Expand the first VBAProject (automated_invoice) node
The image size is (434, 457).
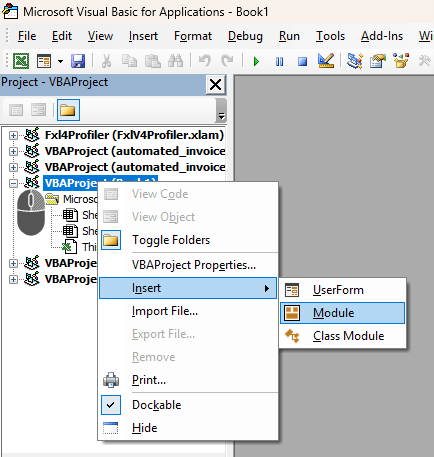click(x=13, y=151)
